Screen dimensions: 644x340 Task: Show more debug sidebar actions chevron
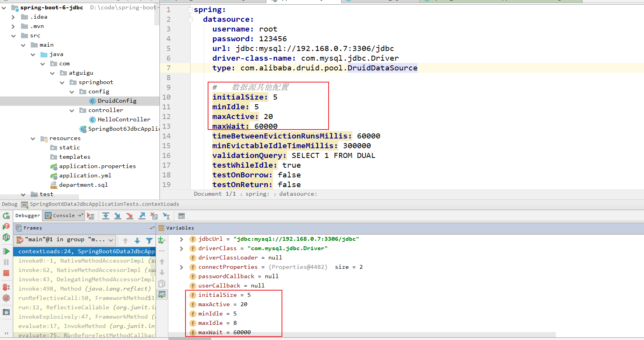click(6, 333)
